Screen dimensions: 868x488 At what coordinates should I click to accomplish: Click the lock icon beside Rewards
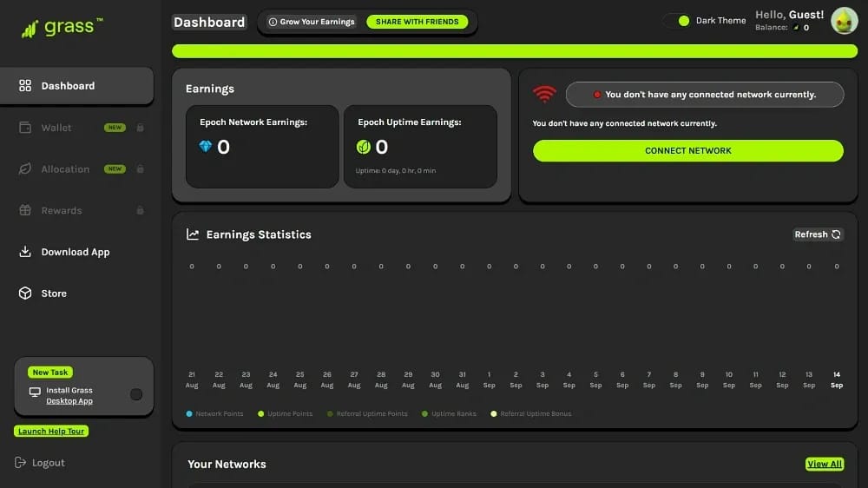click(x=140, y=210)
